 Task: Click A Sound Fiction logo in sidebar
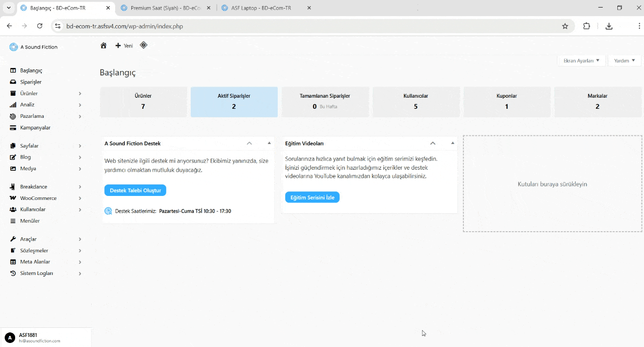point(14,47)
